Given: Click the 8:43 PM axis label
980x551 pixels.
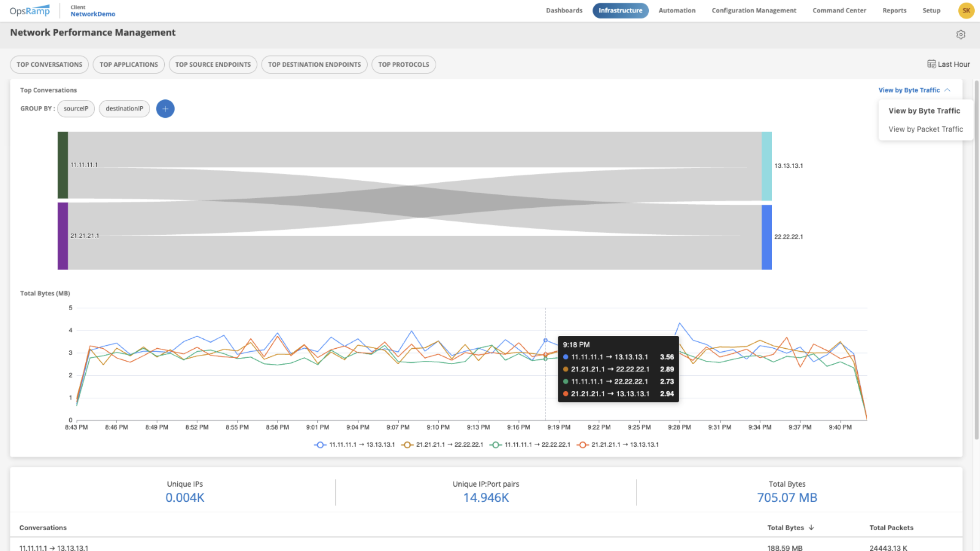Looking at the screenshot, I should click(76, 427).
